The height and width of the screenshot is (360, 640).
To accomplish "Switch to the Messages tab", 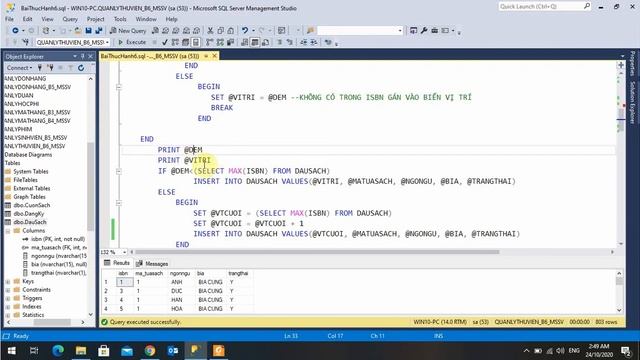I will (x=152, y=264).
